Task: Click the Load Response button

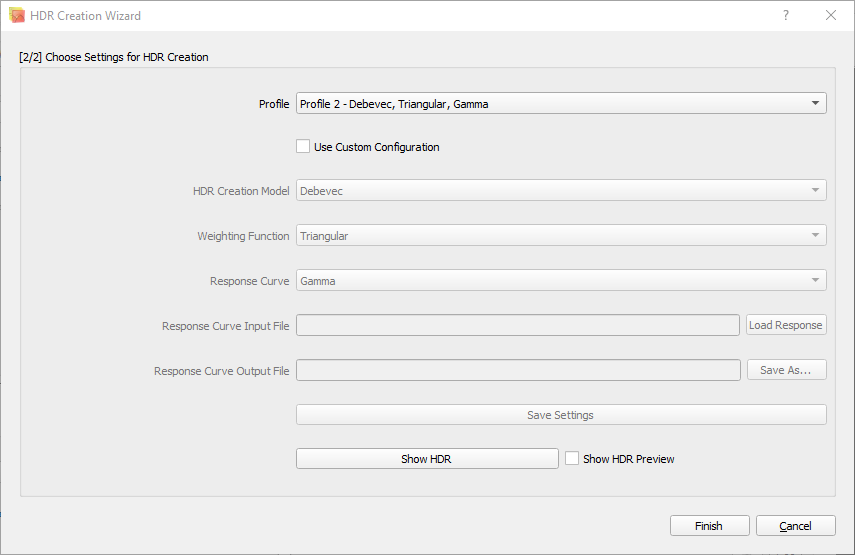Action: [786, 325]
